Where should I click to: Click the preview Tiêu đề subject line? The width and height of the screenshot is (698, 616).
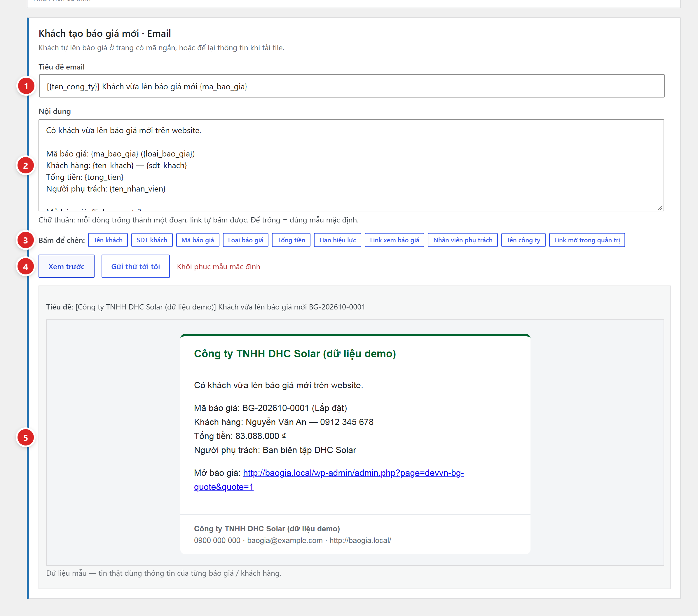pos(205,307)
